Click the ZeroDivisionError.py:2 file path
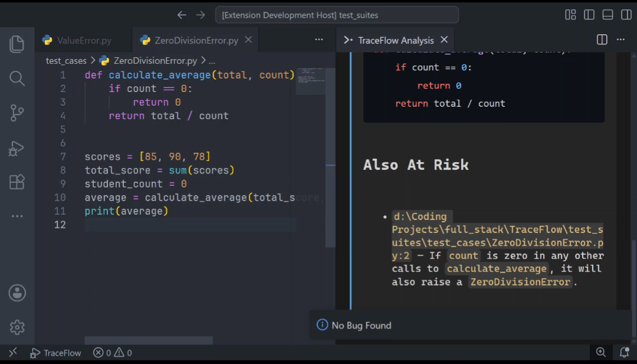This screenshot has height=364, width=637. point(497,236)
